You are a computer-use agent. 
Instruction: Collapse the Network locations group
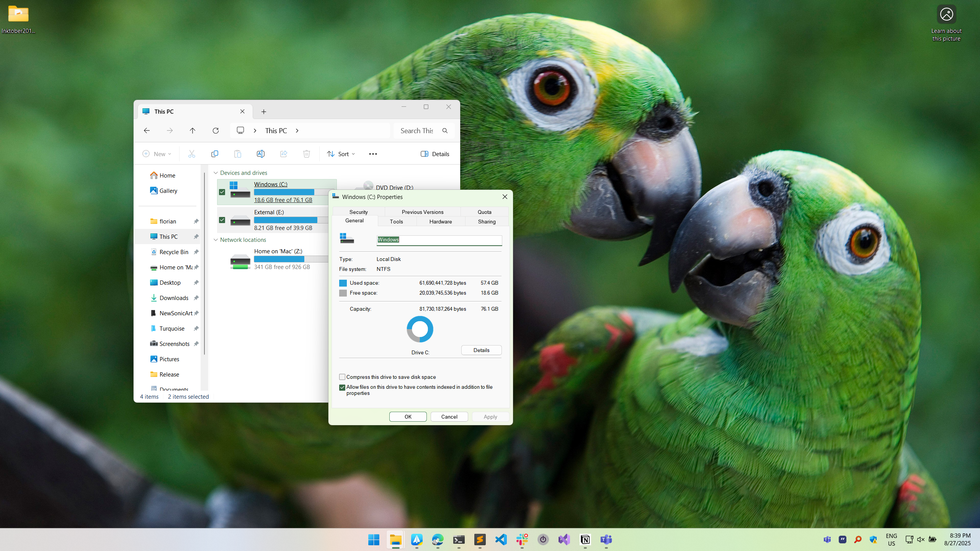click(x=216, y=240)
